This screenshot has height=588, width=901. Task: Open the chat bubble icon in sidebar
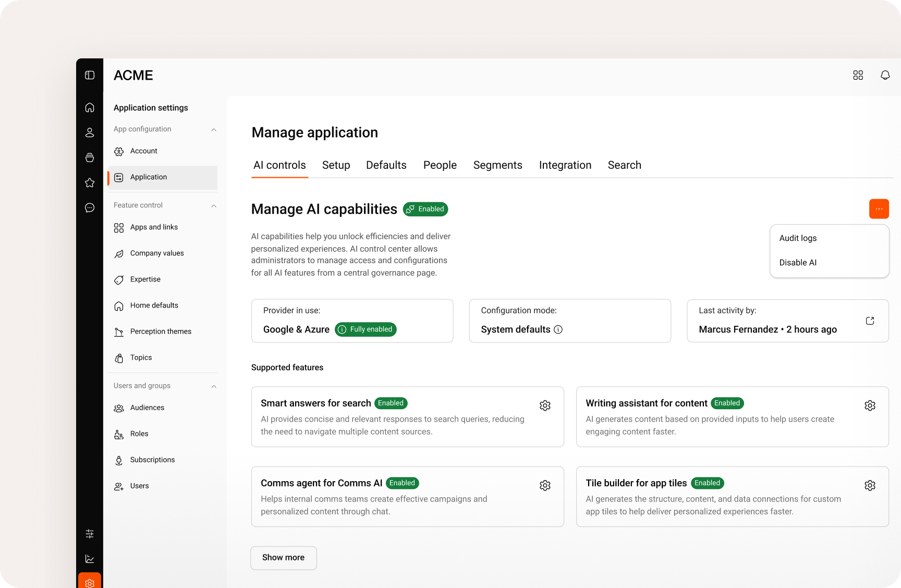(90, 207)
